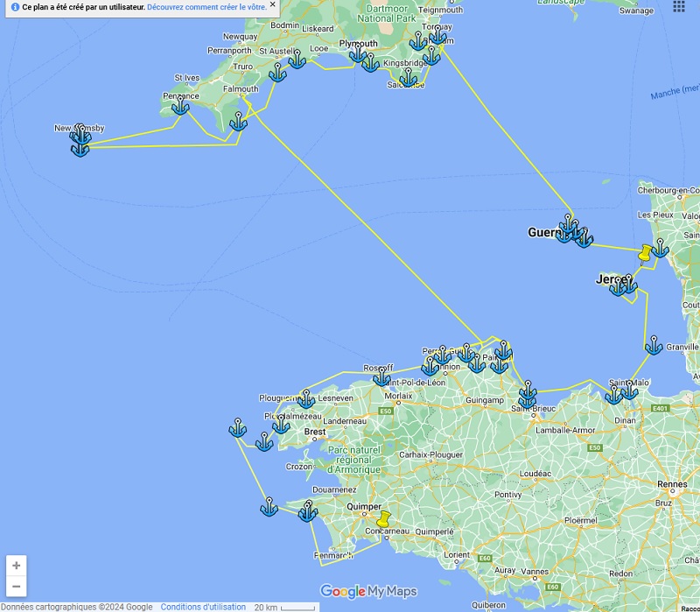Click the Guingamp town label
This screenshot has width=700, height=612.
[x=485, y=400]
